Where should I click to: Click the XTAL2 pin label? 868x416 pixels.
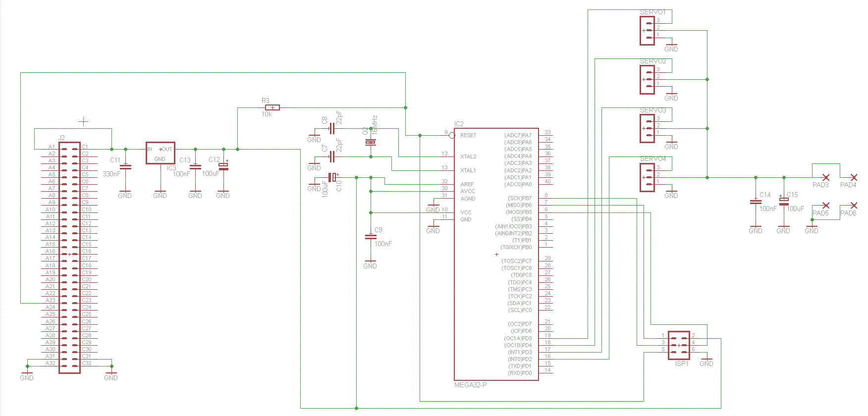coord(468,156)
